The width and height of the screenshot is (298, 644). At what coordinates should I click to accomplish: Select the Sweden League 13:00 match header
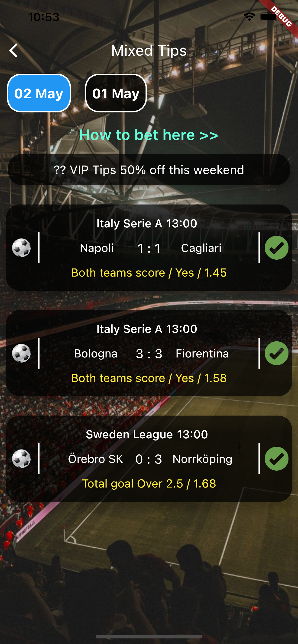click(147, 434)
